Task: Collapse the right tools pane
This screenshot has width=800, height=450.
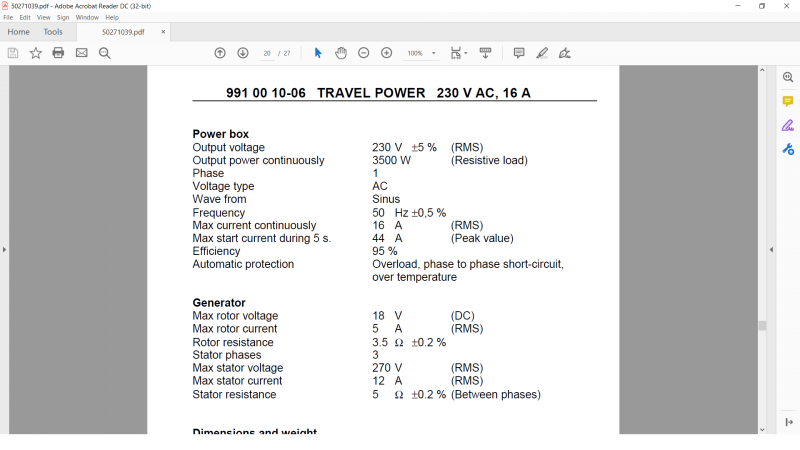Action: click(x=771, y=249)
